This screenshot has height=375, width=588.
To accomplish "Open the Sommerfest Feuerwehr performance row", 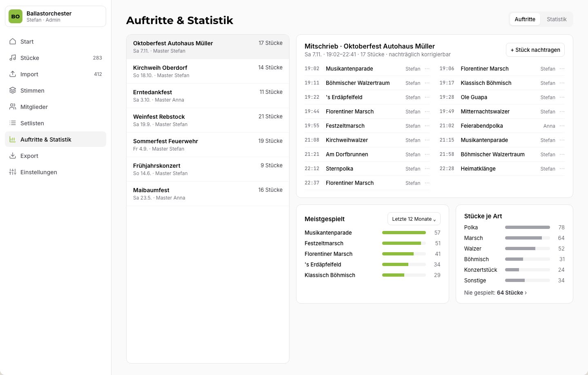I will point(208,145).
